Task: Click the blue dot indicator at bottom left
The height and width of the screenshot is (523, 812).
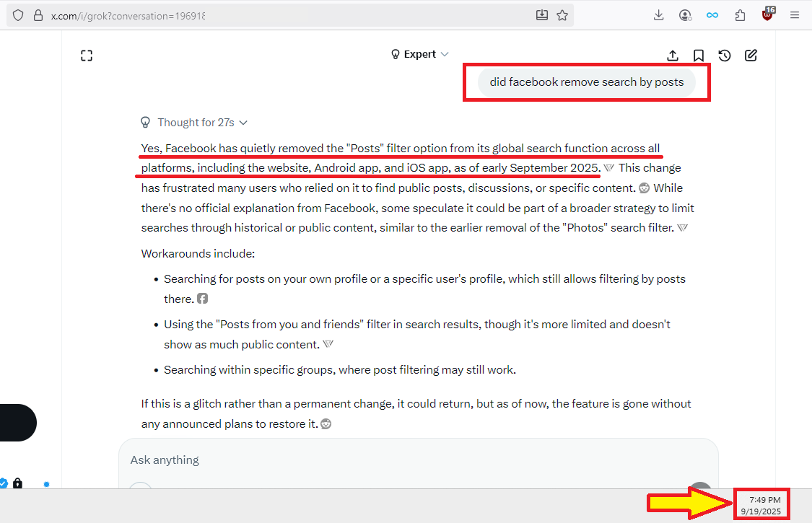Action: [47, 485]
